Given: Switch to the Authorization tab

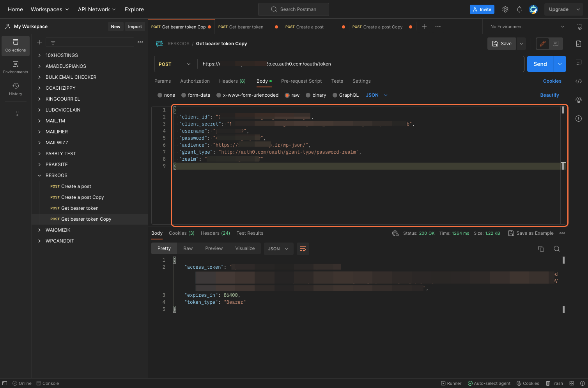Looking at the screenshot, I should click(x=195, y=81).
